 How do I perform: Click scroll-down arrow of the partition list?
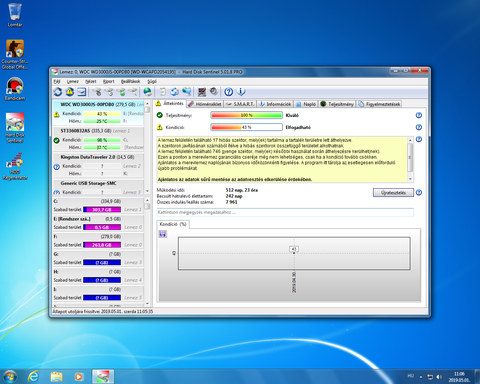click(x=148, y=304)
